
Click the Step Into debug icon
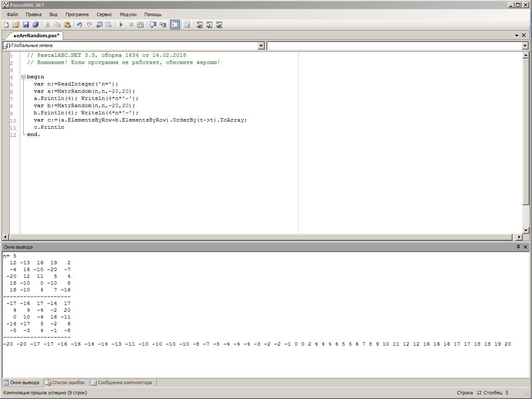[163, 25]
